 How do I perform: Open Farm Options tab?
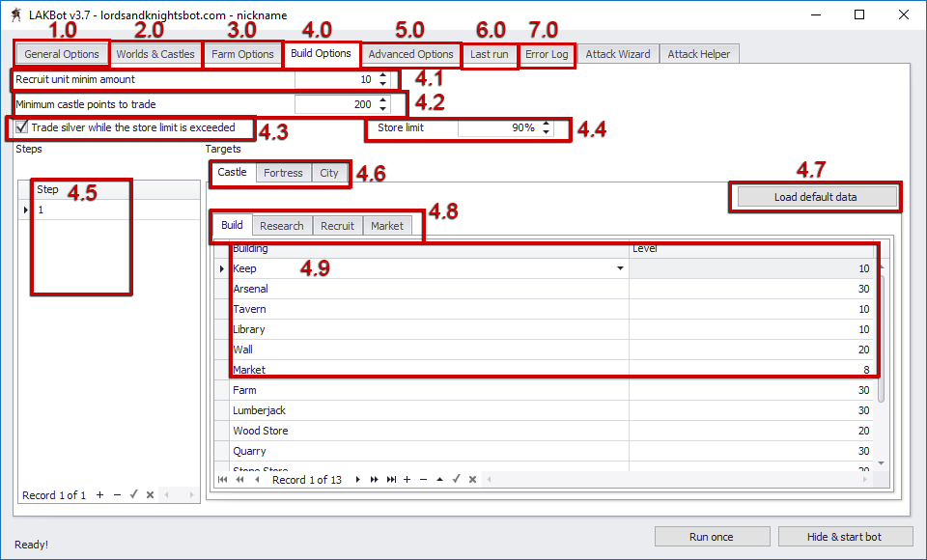[242, 54]
